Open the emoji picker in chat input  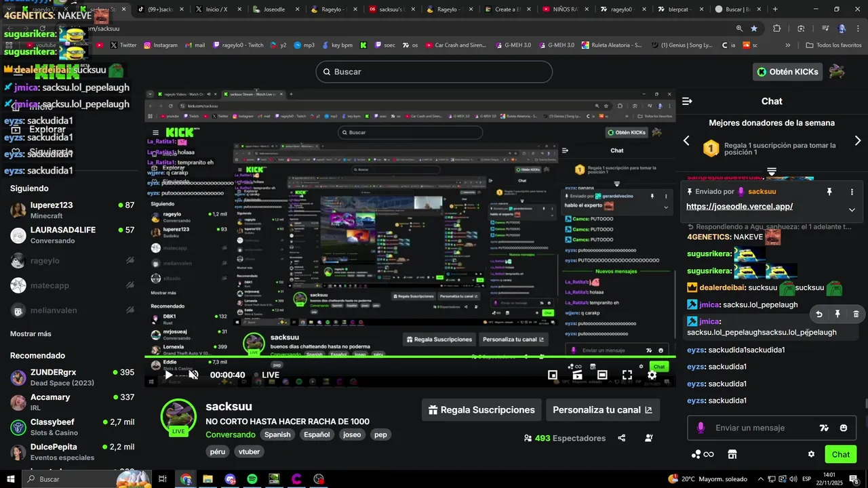click(844, 428)
